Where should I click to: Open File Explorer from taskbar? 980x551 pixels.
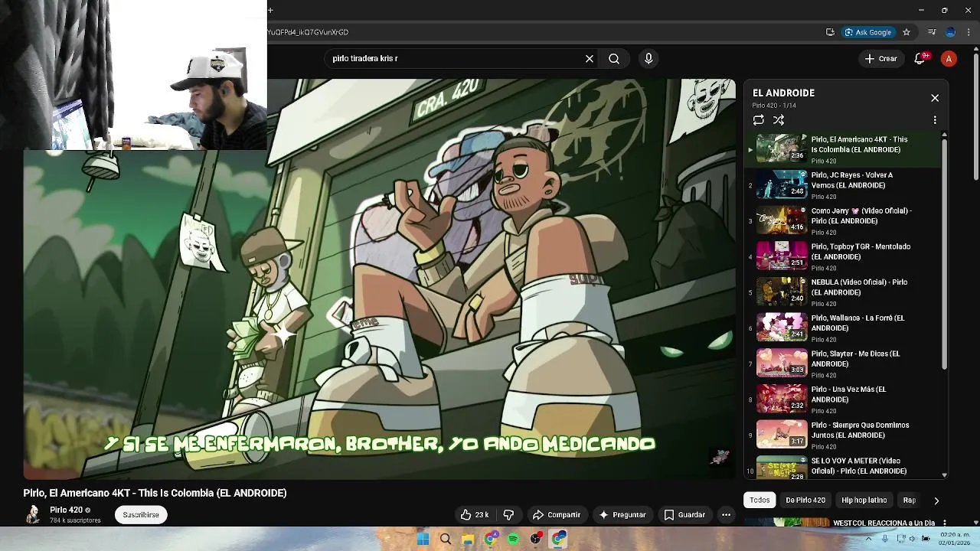468,539
